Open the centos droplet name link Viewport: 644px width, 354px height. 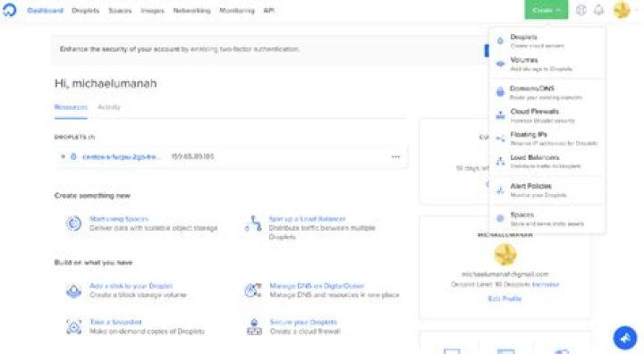coord(122,156)
